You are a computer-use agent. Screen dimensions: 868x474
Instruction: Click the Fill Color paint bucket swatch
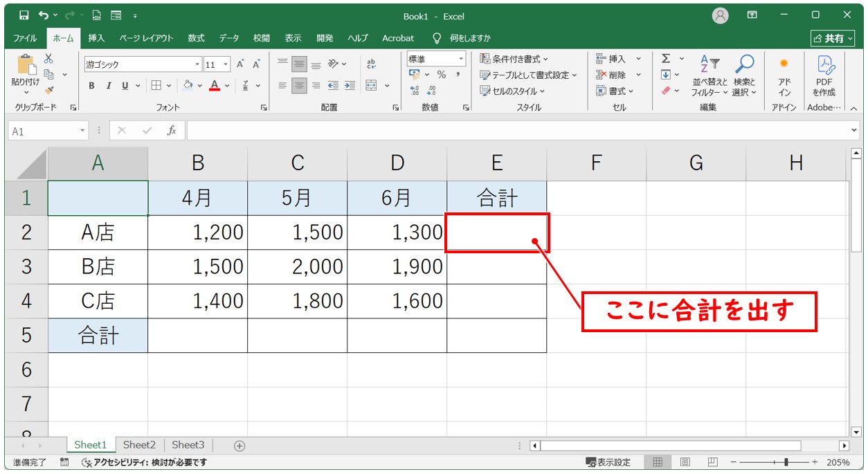(x=187, y=86)
